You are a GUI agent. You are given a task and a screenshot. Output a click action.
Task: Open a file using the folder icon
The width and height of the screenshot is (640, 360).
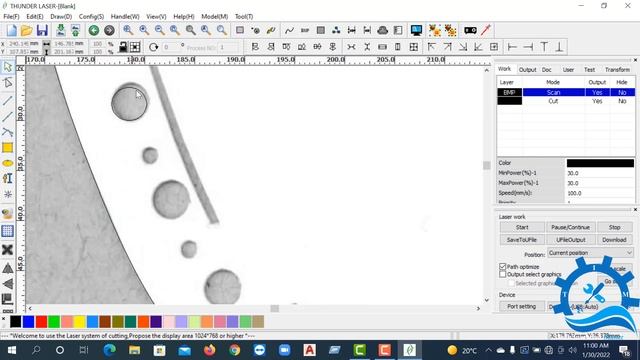click(27, 30)
